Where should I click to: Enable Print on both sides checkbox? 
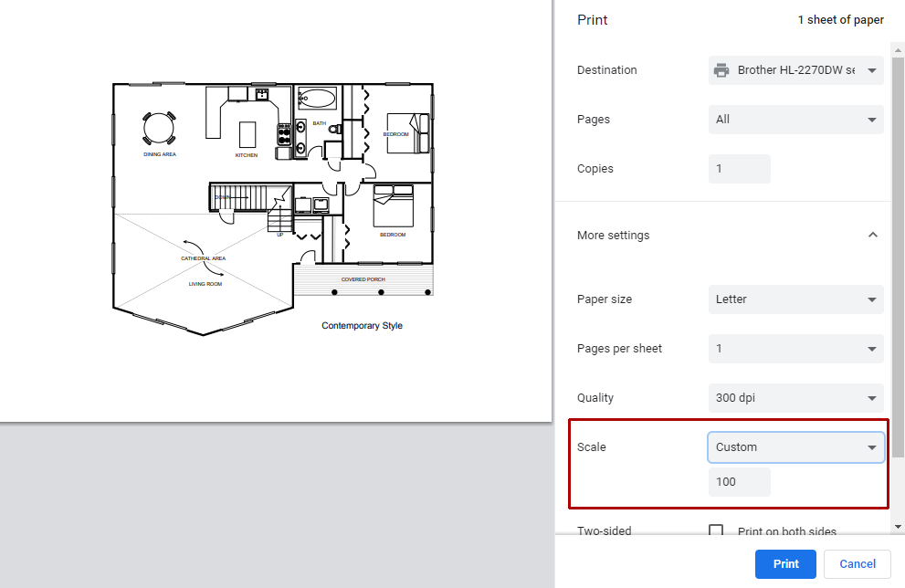click(716, 531)
